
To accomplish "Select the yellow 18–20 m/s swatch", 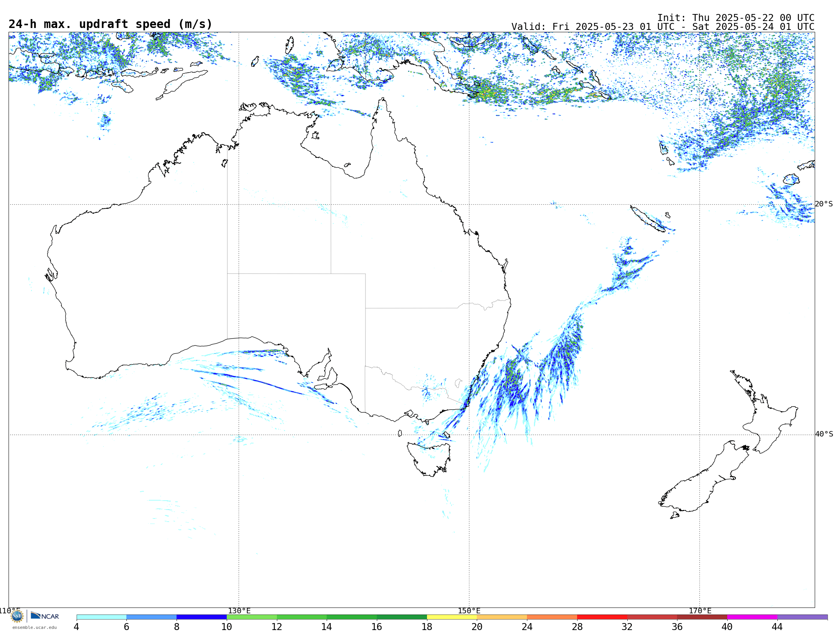I will [x=452, y=617].
